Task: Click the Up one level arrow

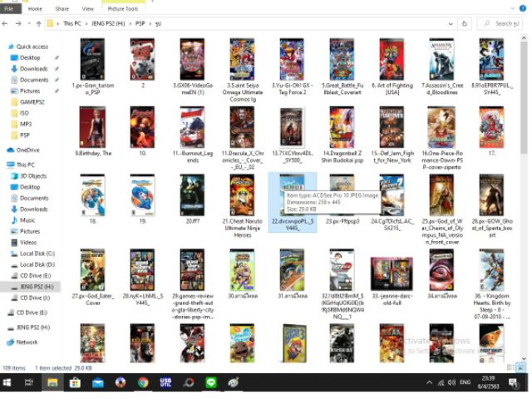Action: pyautogui.click(x=37, y=24)
